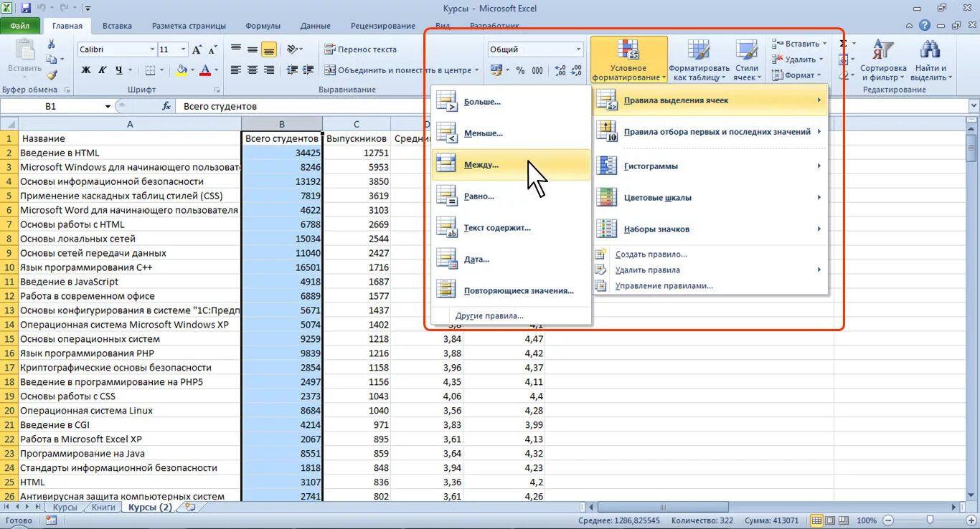
Task: Align text to middle of cell
Action: [253, 49]
